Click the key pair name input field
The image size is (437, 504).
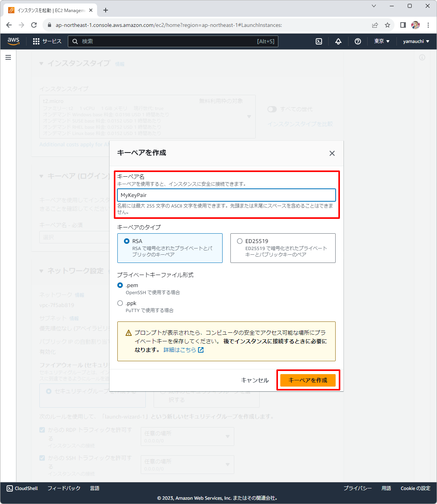226,195
